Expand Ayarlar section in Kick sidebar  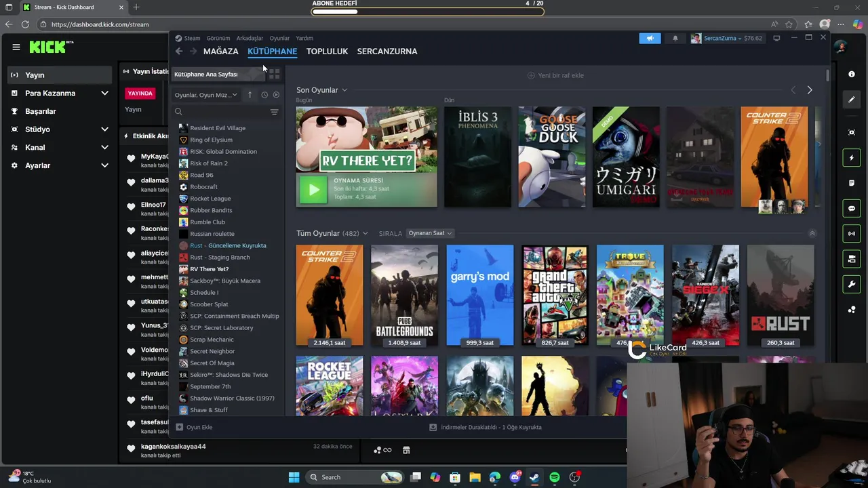(104, 165)
